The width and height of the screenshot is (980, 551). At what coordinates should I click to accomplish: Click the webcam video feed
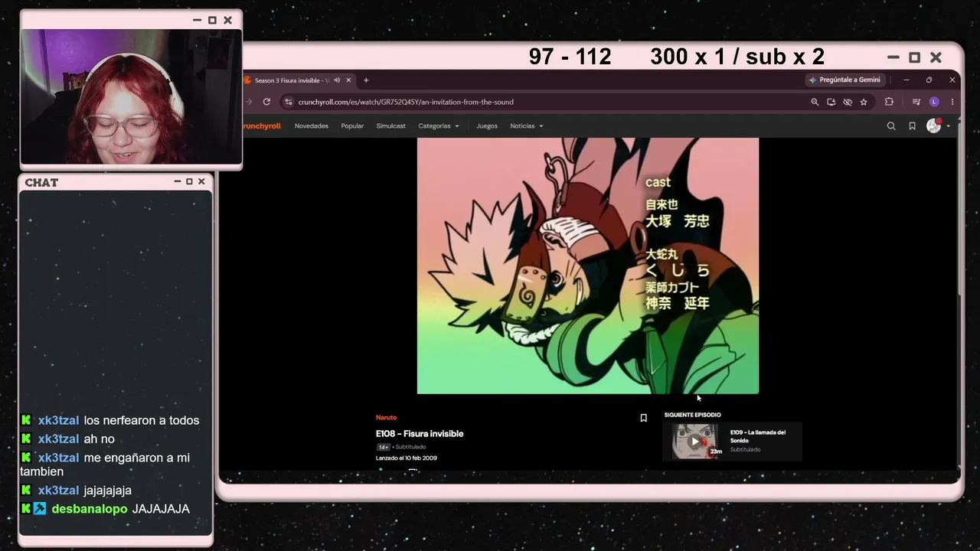pyautogui.click(x=131, y=96)
